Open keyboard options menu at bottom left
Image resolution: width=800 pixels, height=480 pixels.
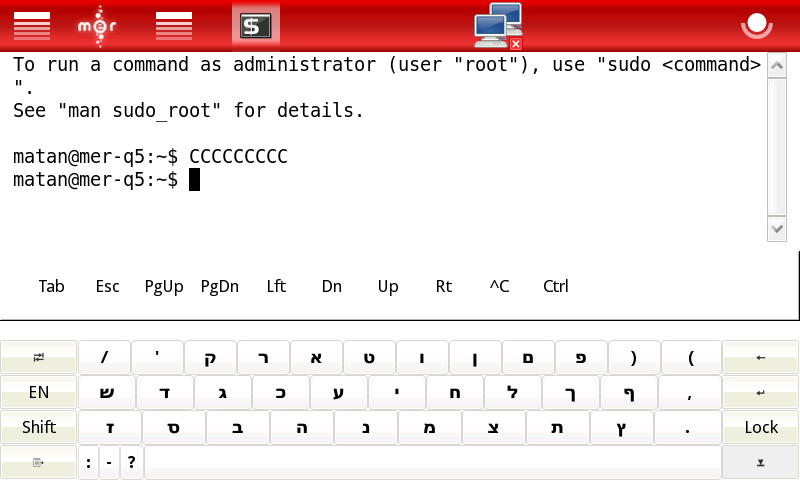pyautogui.click(x=39, y=462)
